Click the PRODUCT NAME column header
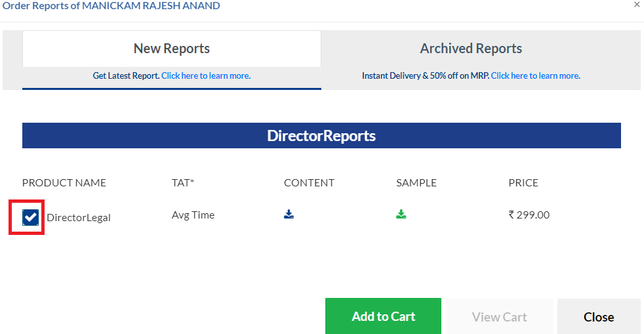 [64, 183]
